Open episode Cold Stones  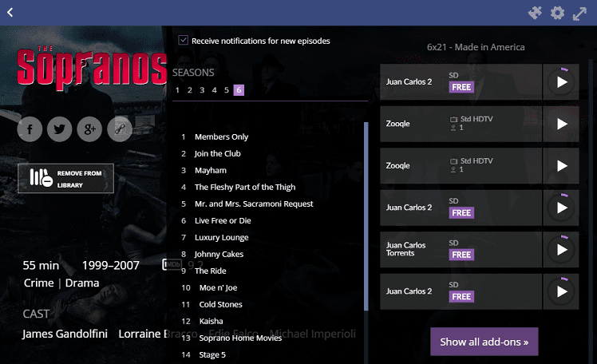[x=220, y=304]
